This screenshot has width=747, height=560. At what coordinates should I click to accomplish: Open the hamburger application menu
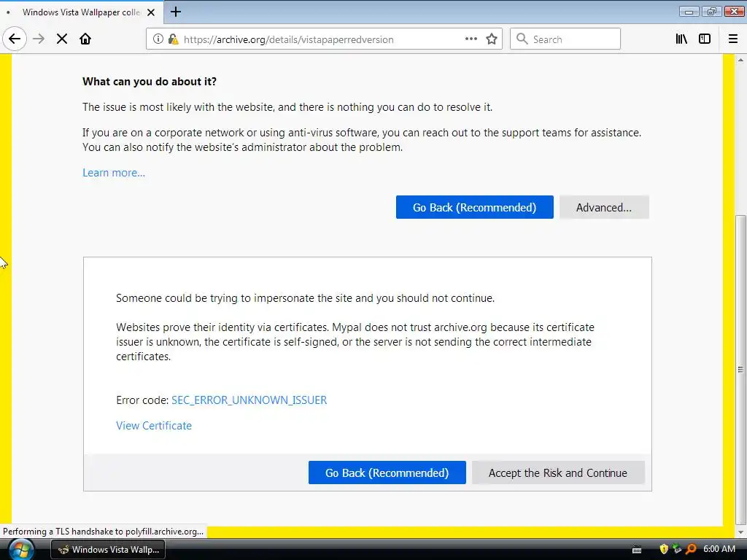733,39
